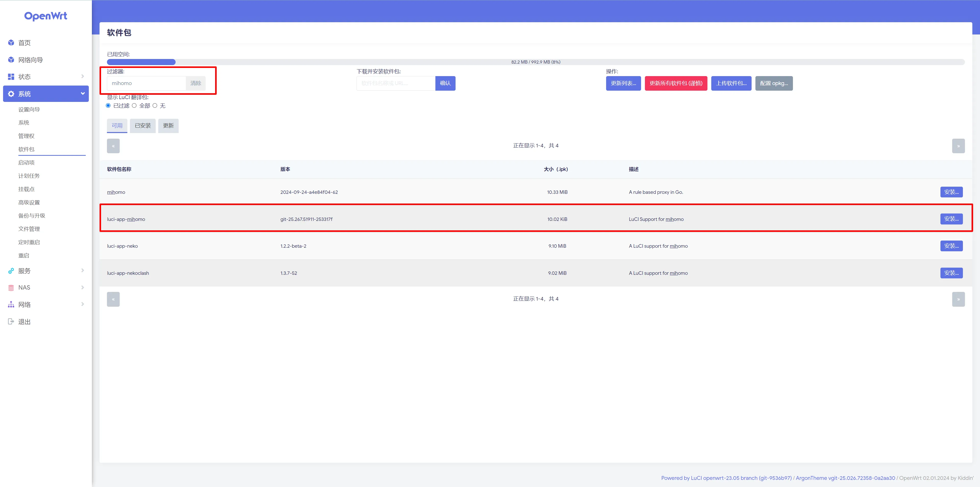
Task: Expand the 网络 menu chevron
Action: tap(82, 304)
